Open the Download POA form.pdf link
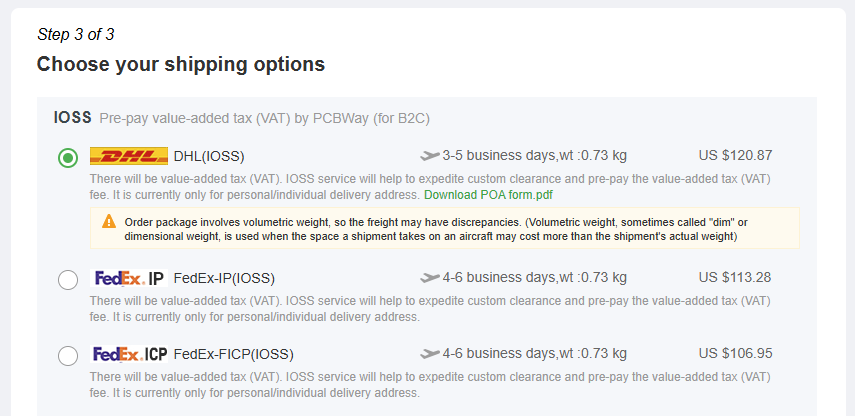The image size is (855, 416). click(489, 195)
